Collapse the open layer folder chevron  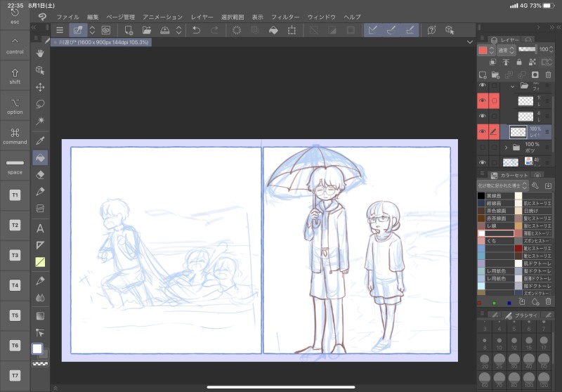click(513, 86)
